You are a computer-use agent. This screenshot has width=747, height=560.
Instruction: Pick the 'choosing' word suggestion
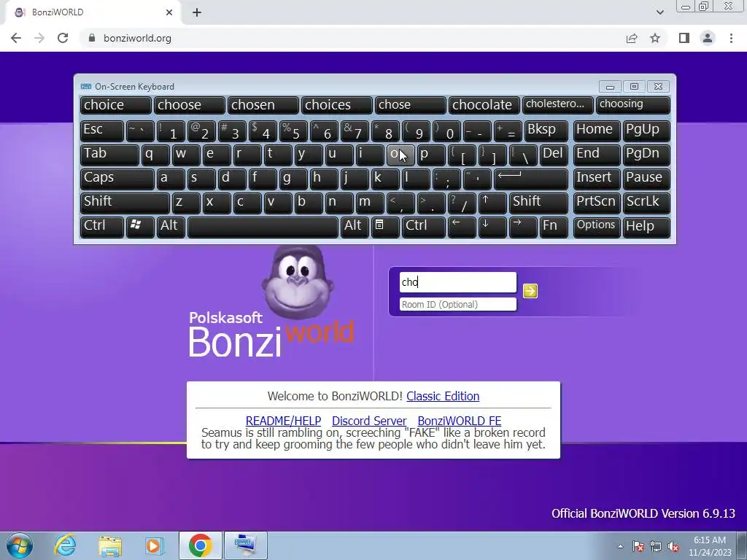point(633,105)
